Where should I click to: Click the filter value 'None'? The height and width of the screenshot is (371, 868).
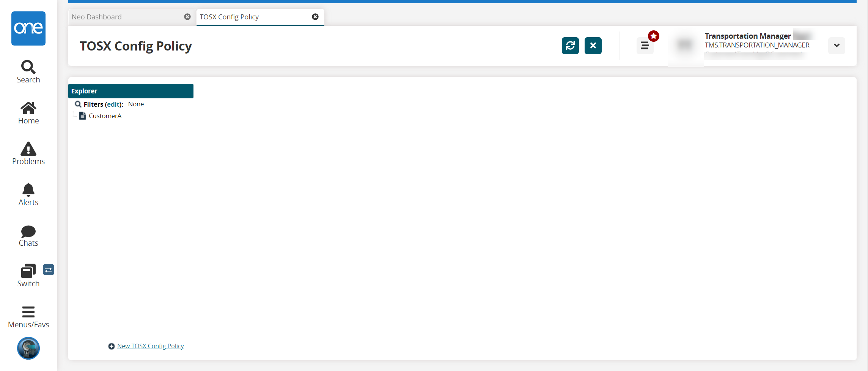[x=136, y=104]
